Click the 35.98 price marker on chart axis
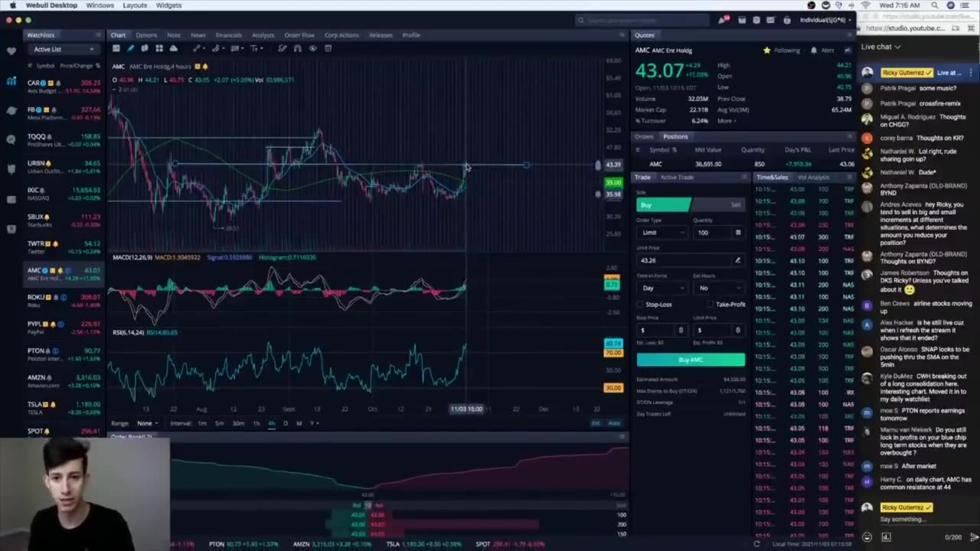980x551 pixels. coord(613,194)
